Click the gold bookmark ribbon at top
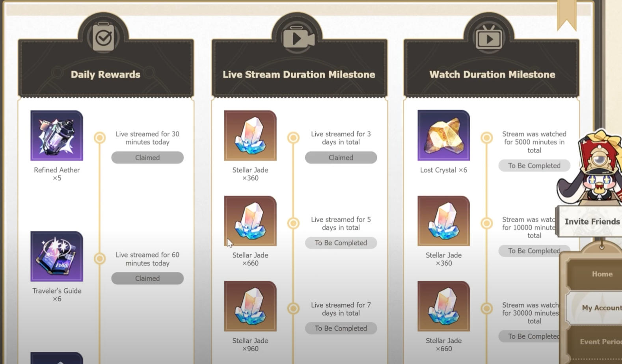This screenshot has height=364, width=622. (567, 15)
